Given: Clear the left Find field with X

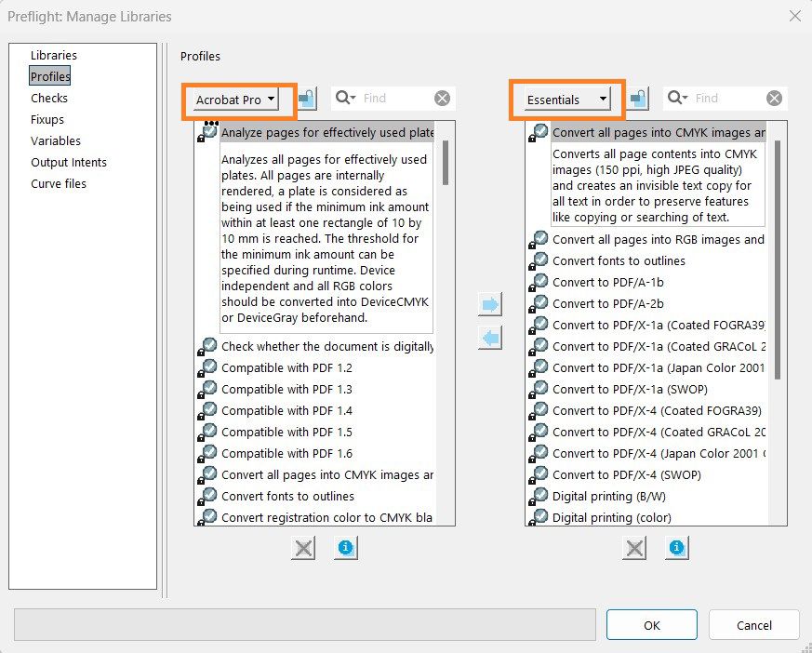Looking at the screenshot, I should pos(442,98).
